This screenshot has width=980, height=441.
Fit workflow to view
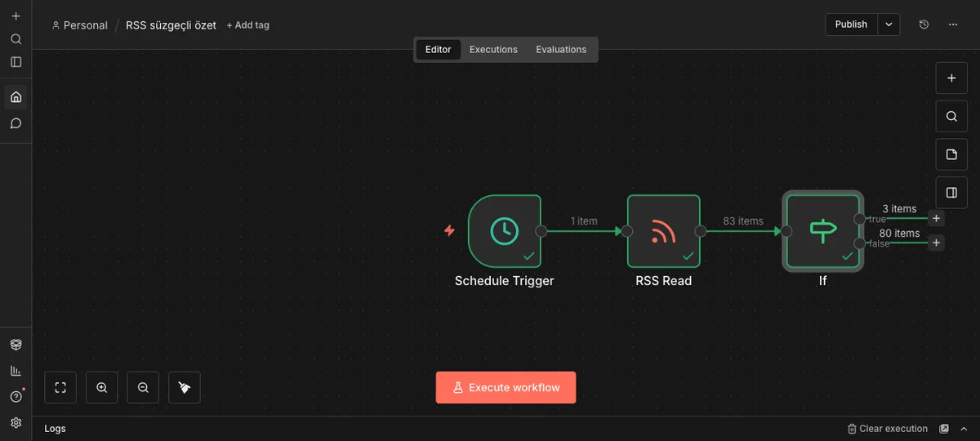tap(60, 388)
